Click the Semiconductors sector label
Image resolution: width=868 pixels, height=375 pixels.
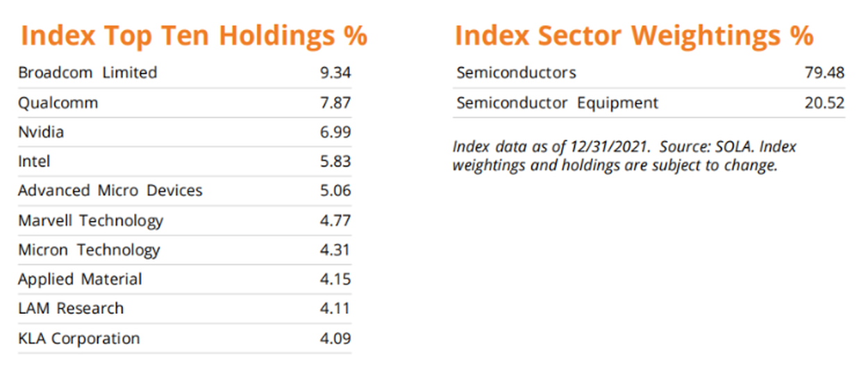[x=517, y=73]
